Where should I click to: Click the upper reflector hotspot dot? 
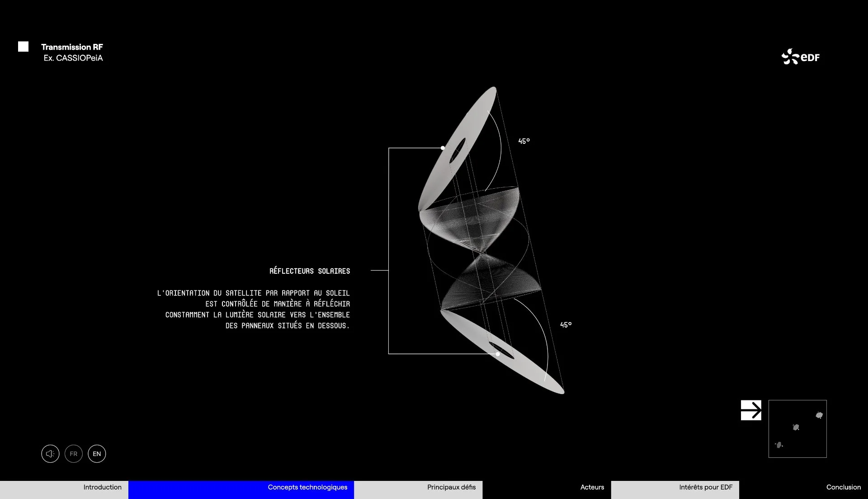point(443,148)
